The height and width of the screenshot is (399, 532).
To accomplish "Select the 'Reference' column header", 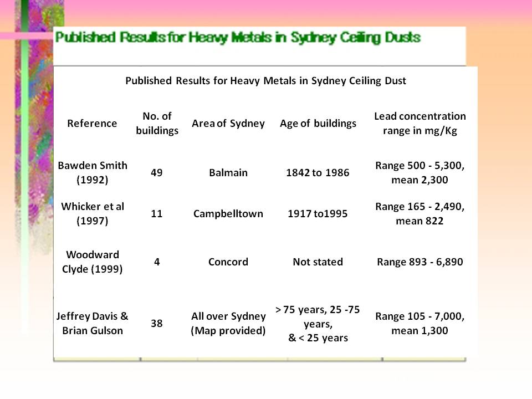I will (93, 123).
